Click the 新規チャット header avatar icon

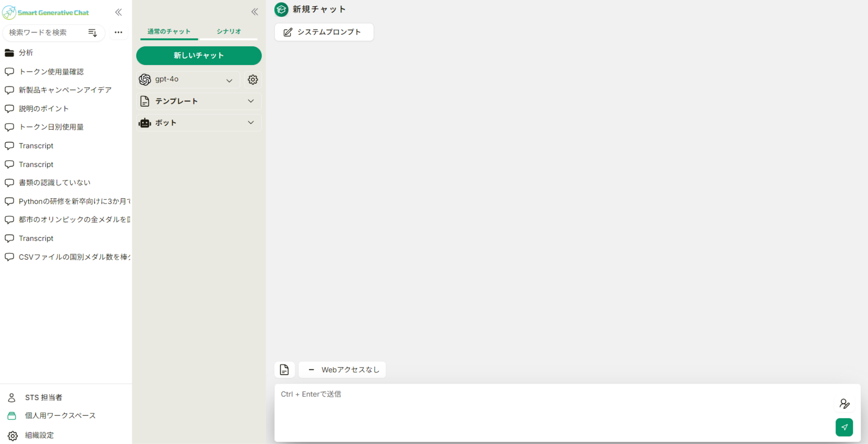coord(281,10)
